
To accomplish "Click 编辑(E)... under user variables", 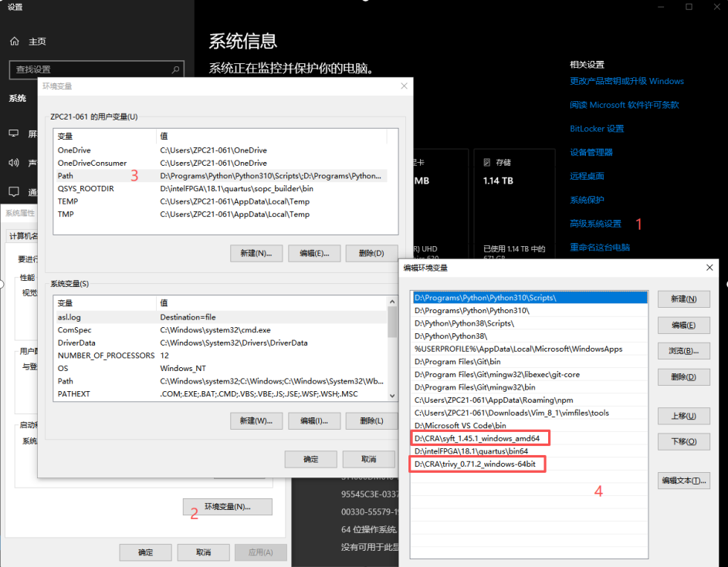I will point(314,253).
